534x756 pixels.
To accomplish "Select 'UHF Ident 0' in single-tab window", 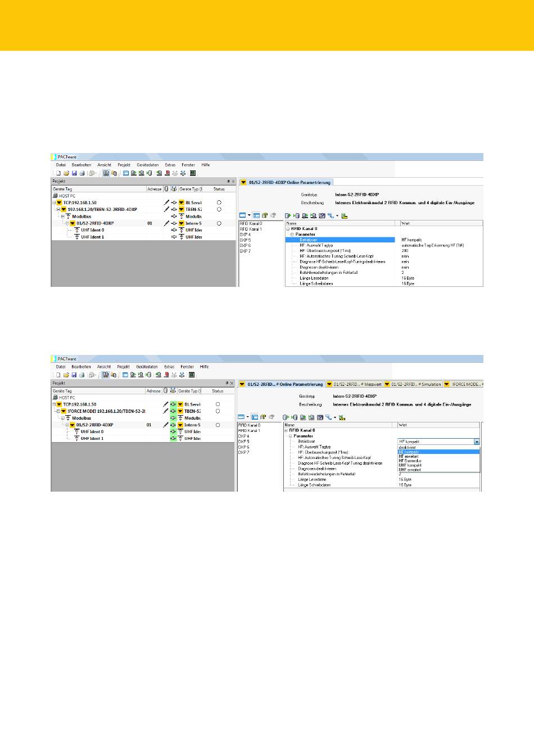I will 92,230.
